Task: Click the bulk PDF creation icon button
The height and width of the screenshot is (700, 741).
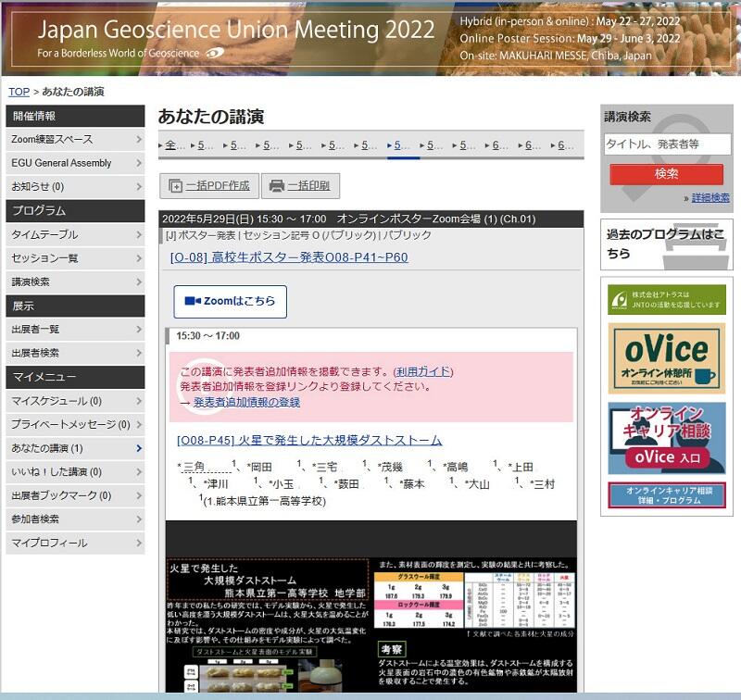Action: tap(175, 186)
